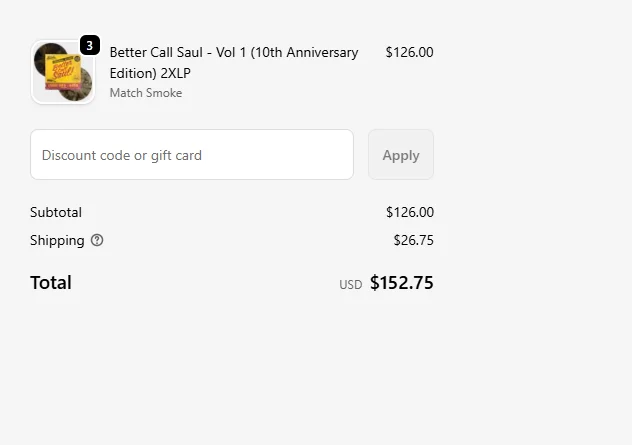632x445 pixels.
Task: Click the Subtotal label
Action: click(56, 212)
